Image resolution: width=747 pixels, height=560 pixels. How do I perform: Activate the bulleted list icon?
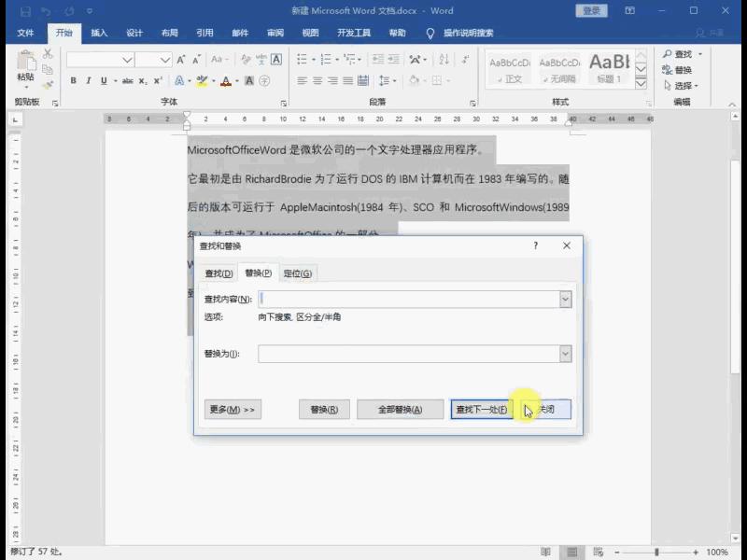click(x=300, y=59)
